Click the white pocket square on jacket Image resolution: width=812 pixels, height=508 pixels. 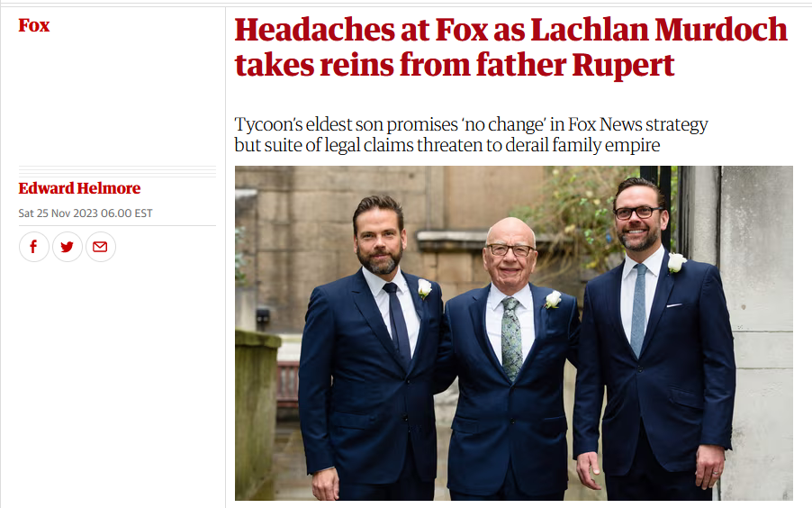pos(673,305)
